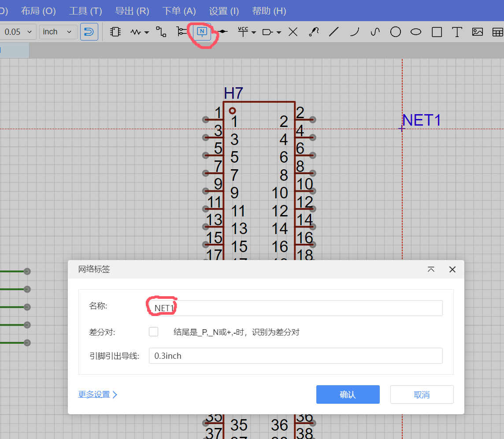Enable the 差分对 differential pair checkbox
This screenshot has width=504, height=439.
coord(153,331)
